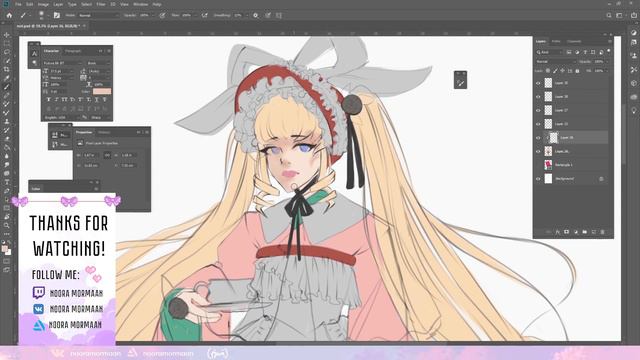This screenshot has height=360, width=640.
Task: Open Opacity dropdown in options bar
Action: tap(153, 15)
